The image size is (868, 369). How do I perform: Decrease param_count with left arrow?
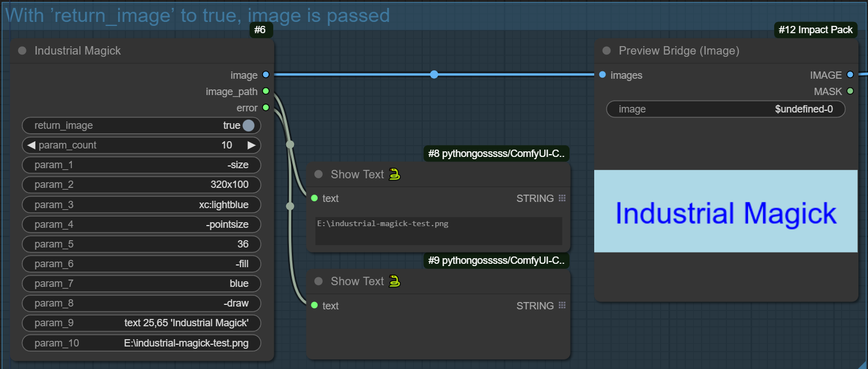[x=31, y=145]
